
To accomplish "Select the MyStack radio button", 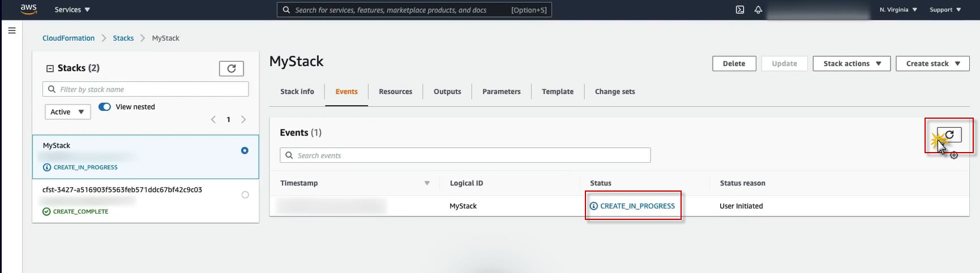I will (245, 150).
